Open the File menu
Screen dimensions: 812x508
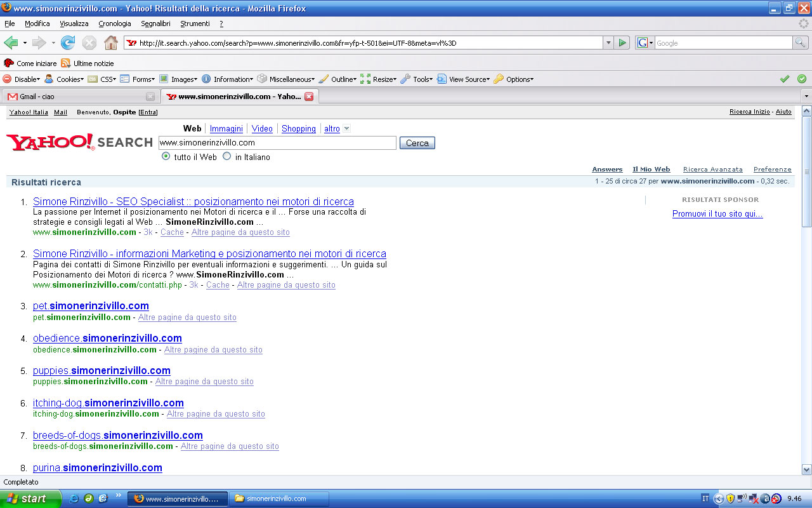click(x=10, y=23)
